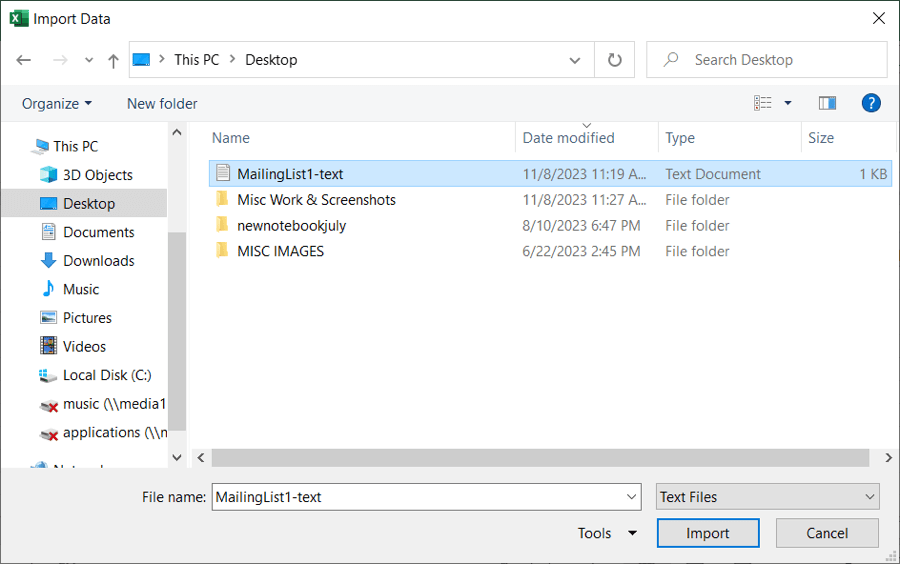Screen dimensions: 900x564
Task: Sort files by Date modified column
Action: [569, 138]
